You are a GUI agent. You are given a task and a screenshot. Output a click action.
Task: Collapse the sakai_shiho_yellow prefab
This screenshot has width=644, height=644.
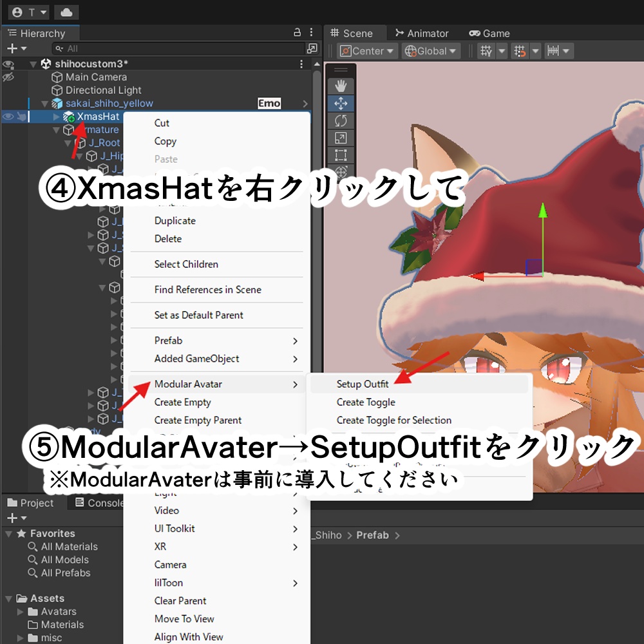tap(45, 104)
